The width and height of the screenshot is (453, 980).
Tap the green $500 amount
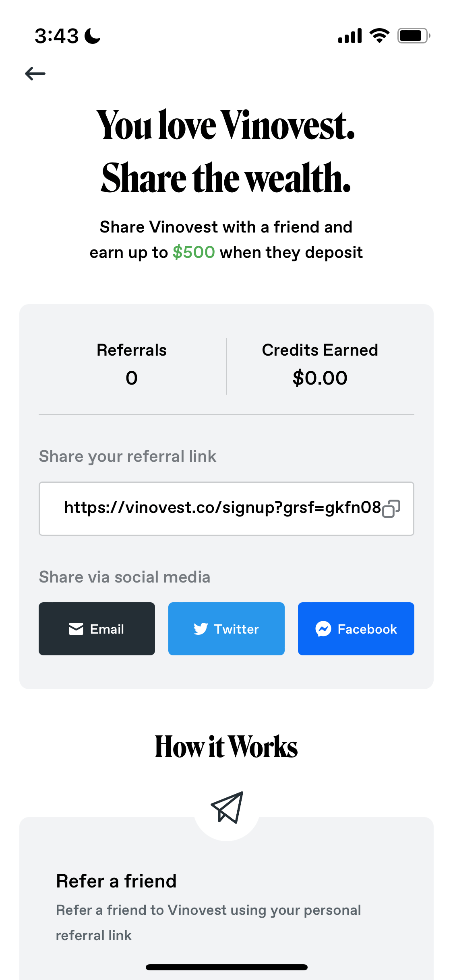click(x=194, y=253)
